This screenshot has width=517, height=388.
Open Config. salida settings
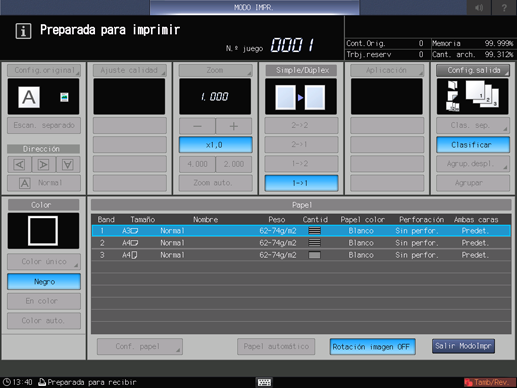[473, 70]
